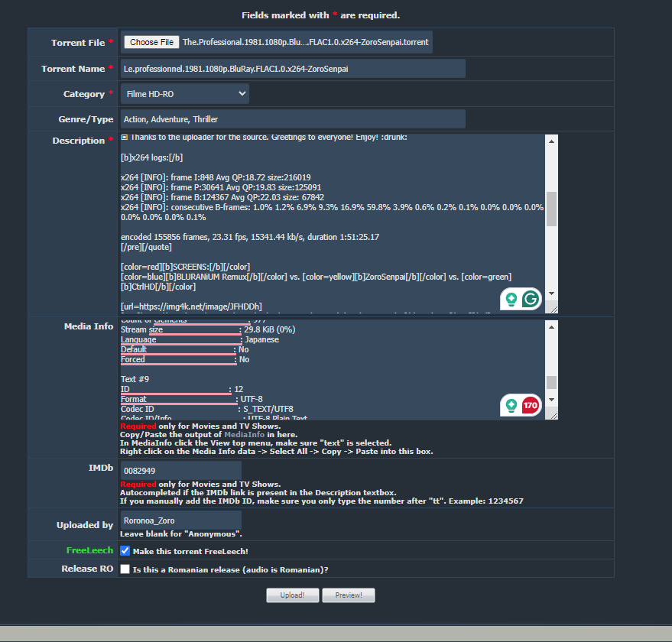Click into the Torrent Name field
The image size is (672, 642).
pyautogui.click(x=293, y=68)
